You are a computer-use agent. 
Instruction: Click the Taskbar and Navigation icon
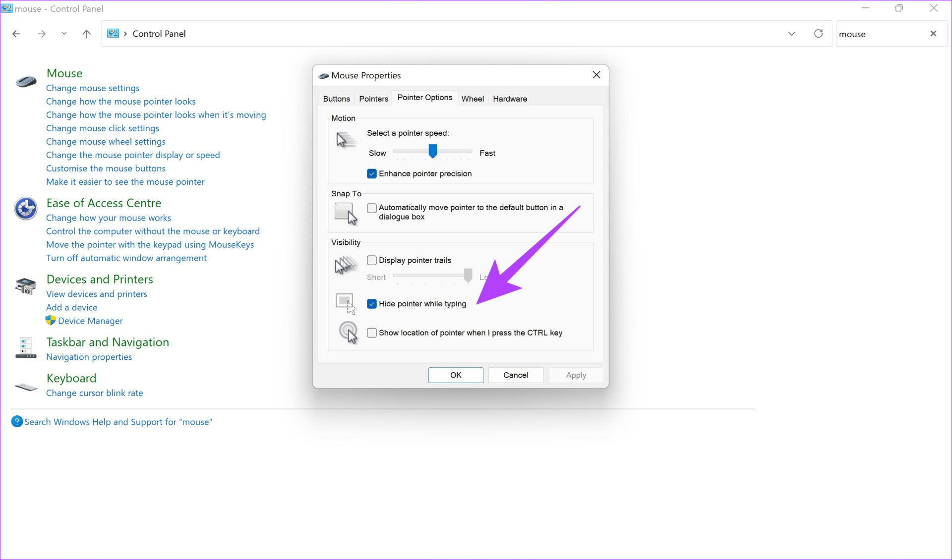(26, 347)
